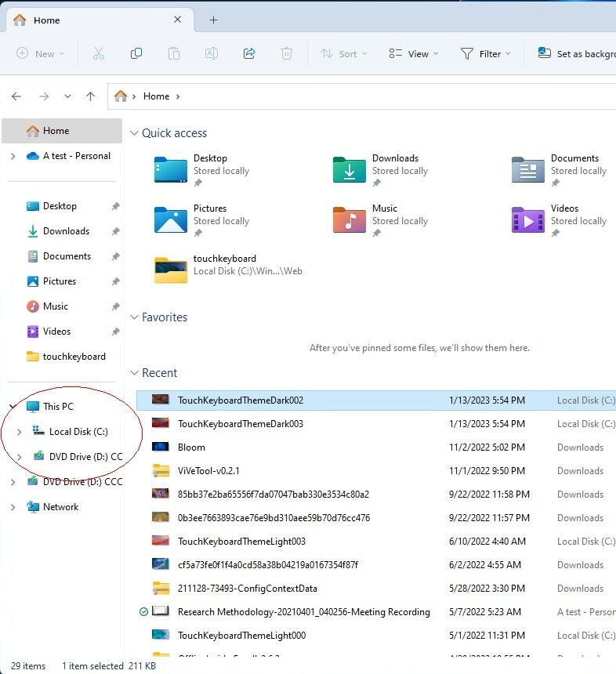Image resolution: width=616 pixels, height=674 pixels.
Task: Collapse the Quick access section
Action: point(134,133)
